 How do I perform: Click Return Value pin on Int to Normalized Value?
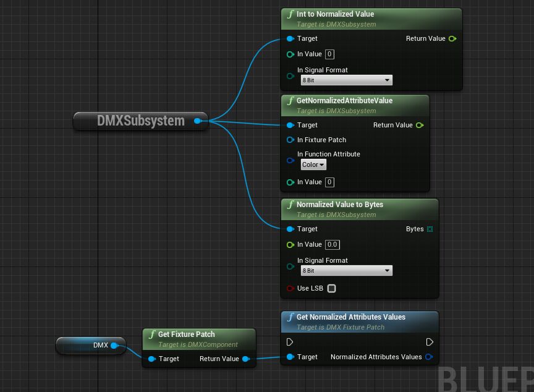tap(452, 38)
